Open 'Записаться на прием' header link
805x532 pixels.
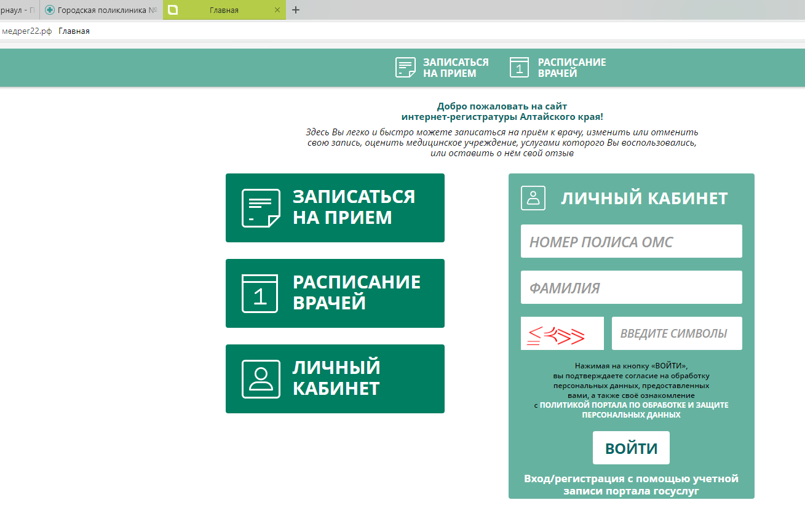456,68
